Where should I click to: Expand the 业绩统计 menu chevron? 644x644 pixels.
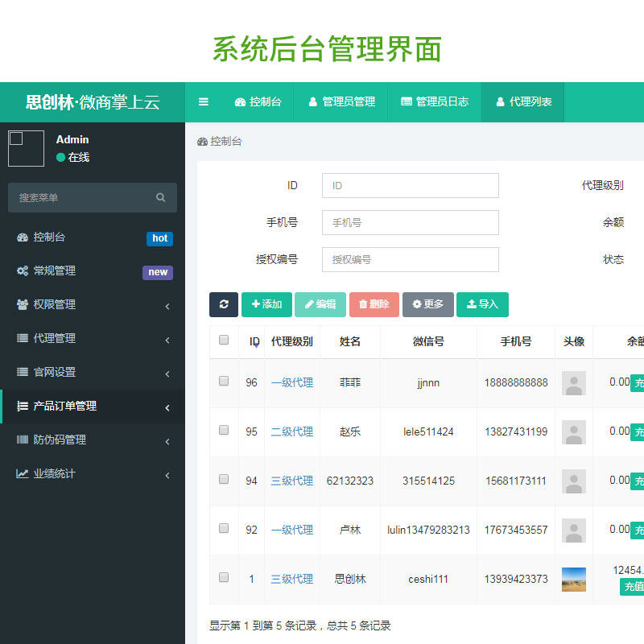pos(167,475)
